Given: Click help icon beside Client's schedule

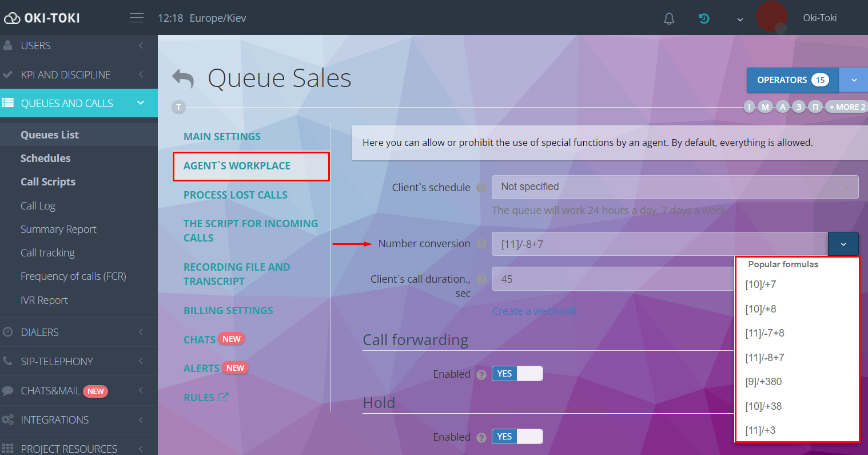Looking at the screenshot, I should pyautogui.click(x=481, y=188).
